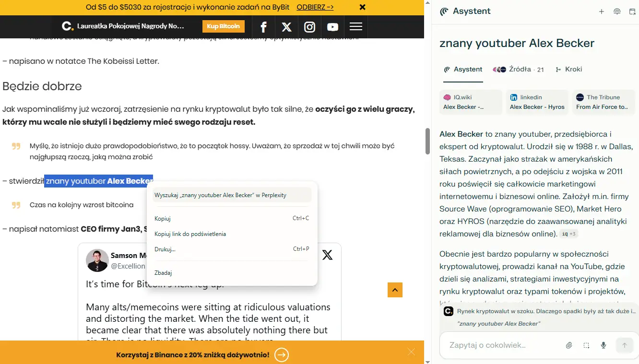Image resolution: width=639 pixels, height=364 pixels.
Task: Select Drukuj... from context menu
Action: [232, 249]
